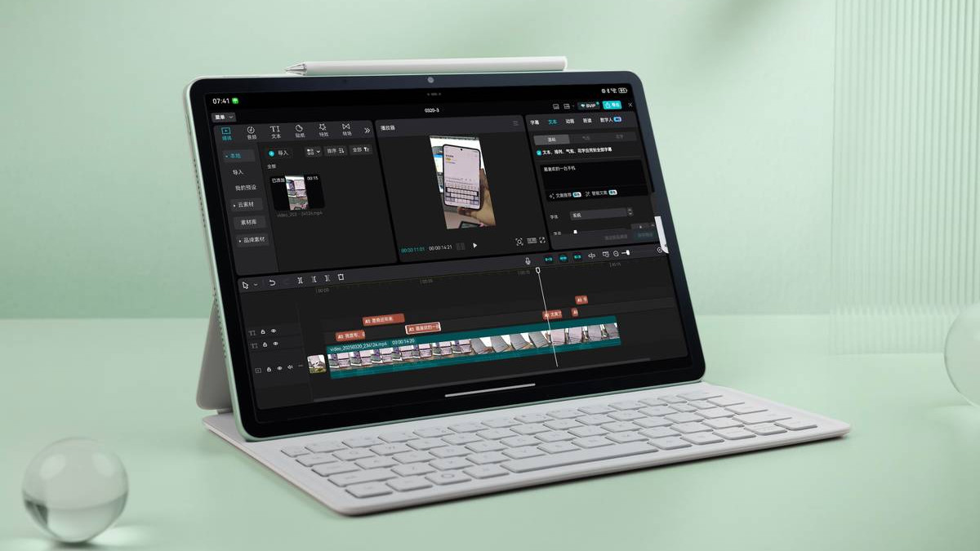The height and width of the screenshot is (551, 980).
Task: Click the aspect ratio icon in the player
Action: 532,241
